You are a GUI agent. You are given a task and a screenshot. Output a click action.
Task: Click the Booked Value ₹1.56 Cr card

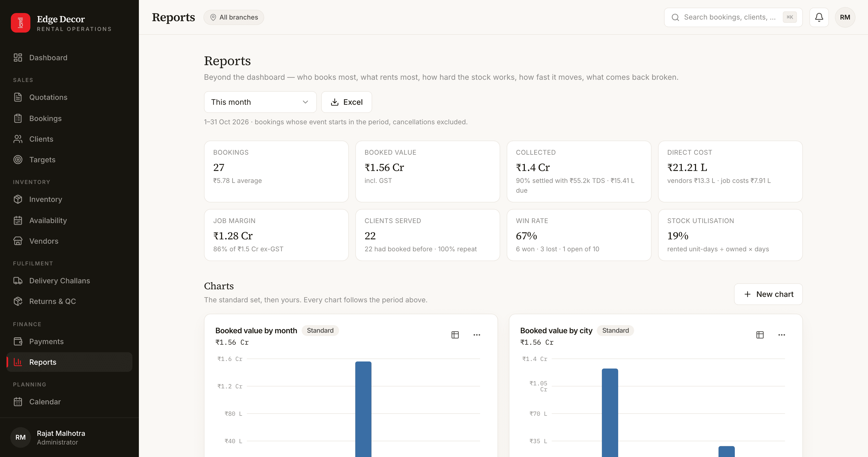click(x=427, y=172)
